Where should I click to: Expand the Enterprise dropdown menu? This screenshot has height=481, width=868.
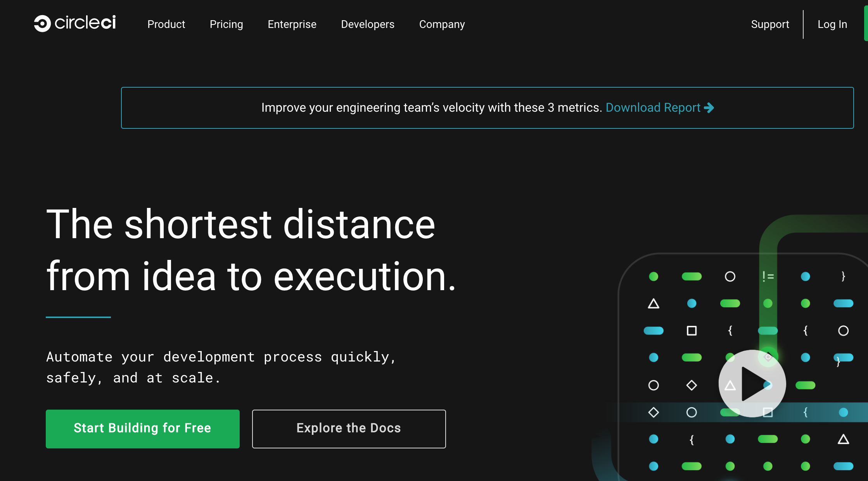pos(292,24)
